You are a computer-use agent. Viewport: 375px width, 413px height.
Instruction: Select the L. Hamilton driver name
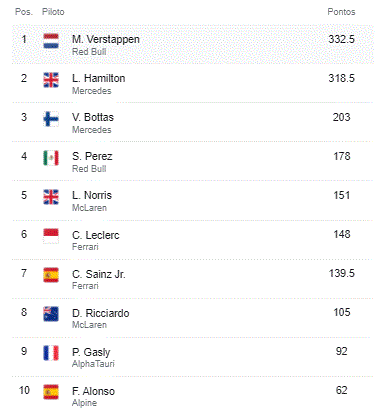99,78
